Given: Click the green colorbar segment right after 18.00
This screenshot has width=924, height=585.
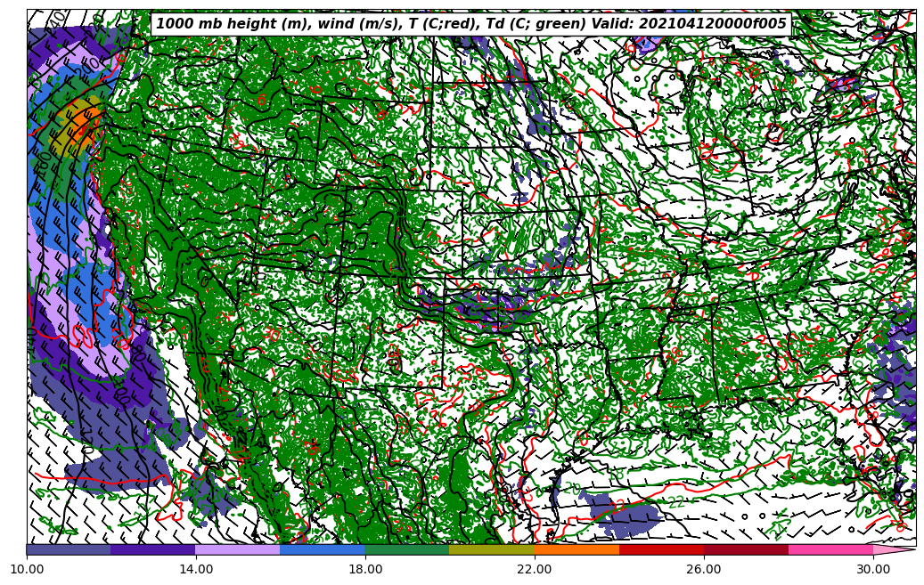Looking at the screenshot, I should pyautogui.click(x=407, y=549).
